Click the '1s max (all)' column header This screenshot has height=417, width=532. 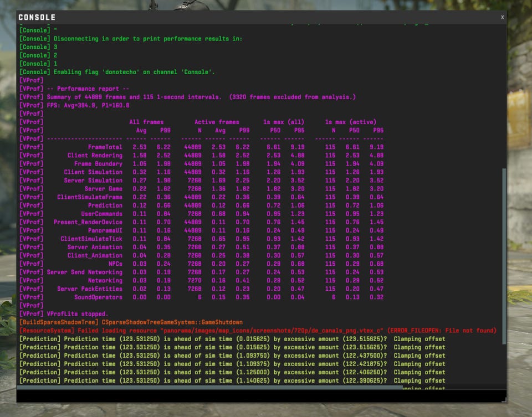tap(284, 122)
